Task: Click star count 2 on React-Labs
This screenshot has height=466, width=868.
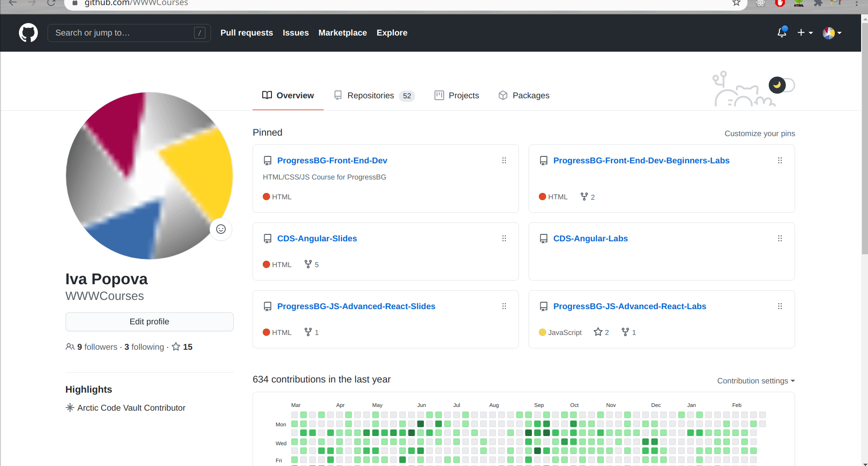Action: [602, 332]
